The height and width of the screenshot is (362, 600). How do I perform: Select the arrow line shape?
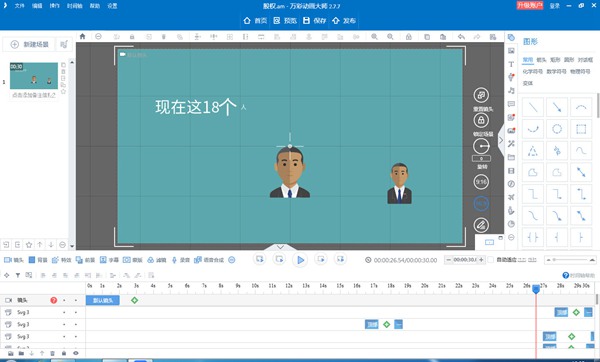point(557,108)
